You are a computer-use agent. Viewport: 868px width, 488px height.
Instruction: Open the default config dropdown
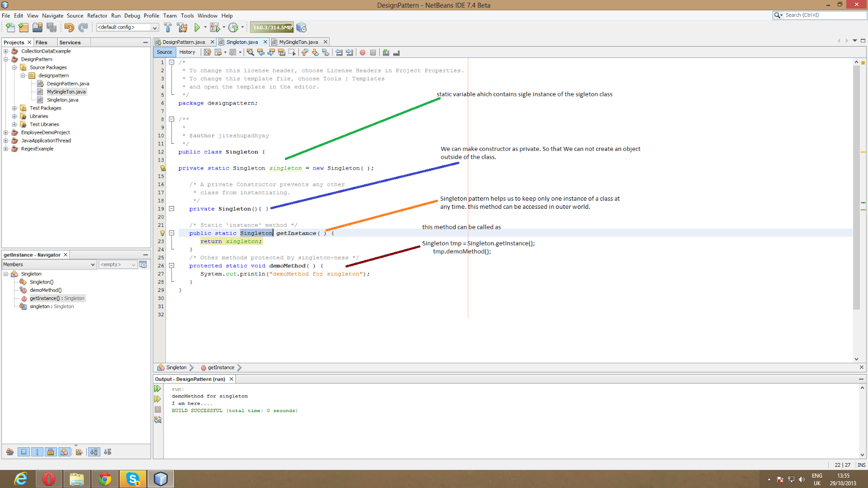pos(154,27)
